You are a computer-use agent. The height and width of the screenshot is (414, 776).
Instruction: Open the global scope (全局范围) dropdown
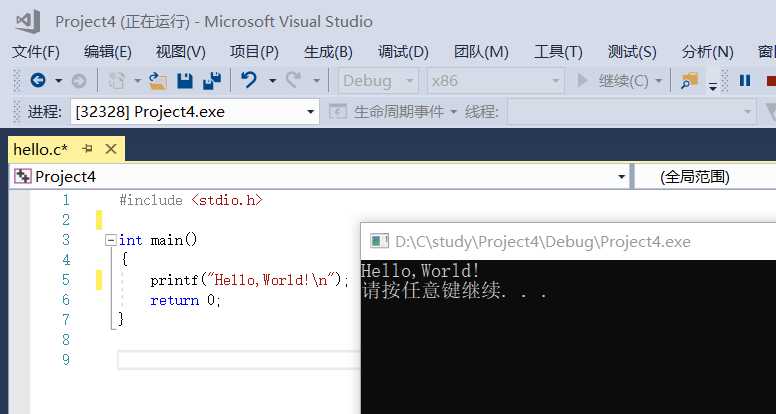(x=706, y=177)
